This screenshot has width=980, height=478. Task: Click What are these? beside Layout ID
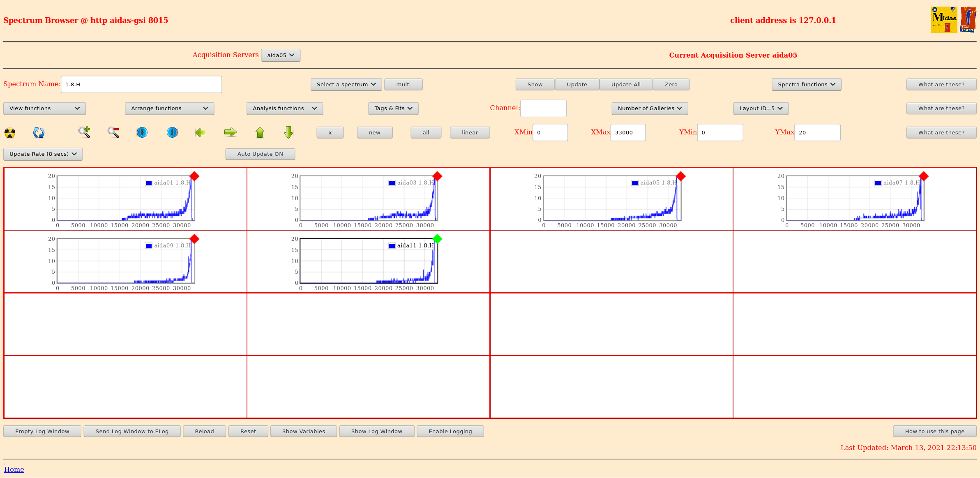(x=941, y=109)
